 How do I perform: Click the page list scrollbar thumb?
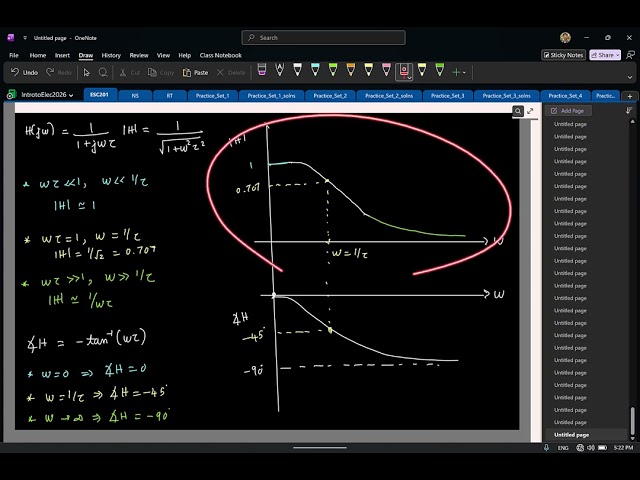[x=632, y=421]
